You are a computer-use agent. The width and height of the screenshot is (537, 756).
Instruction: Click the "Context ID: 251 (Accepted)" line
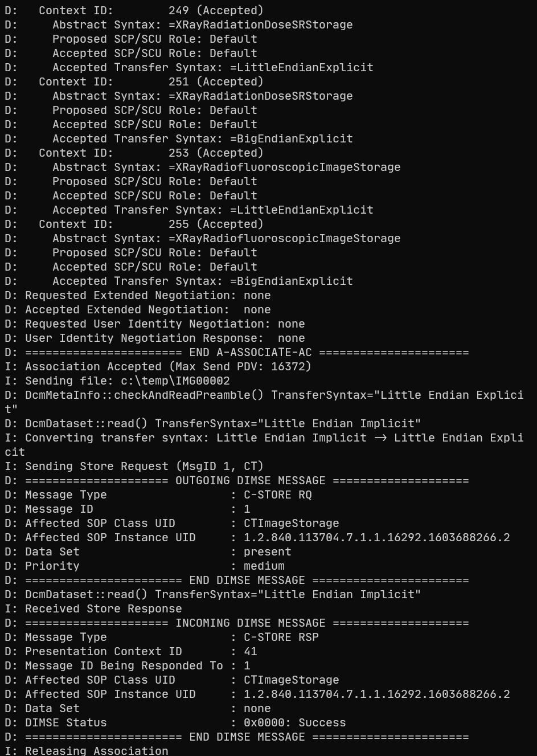(151, 81)
